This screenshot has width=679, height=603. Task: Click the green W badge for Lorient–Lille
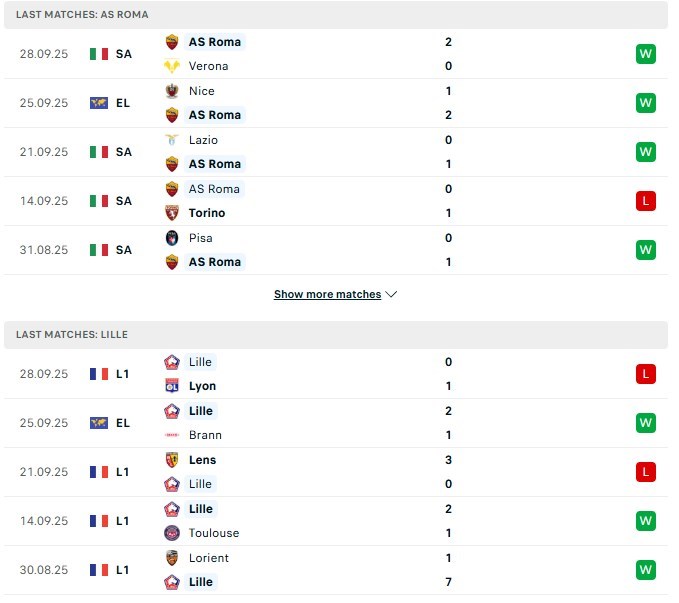(645, 570)
